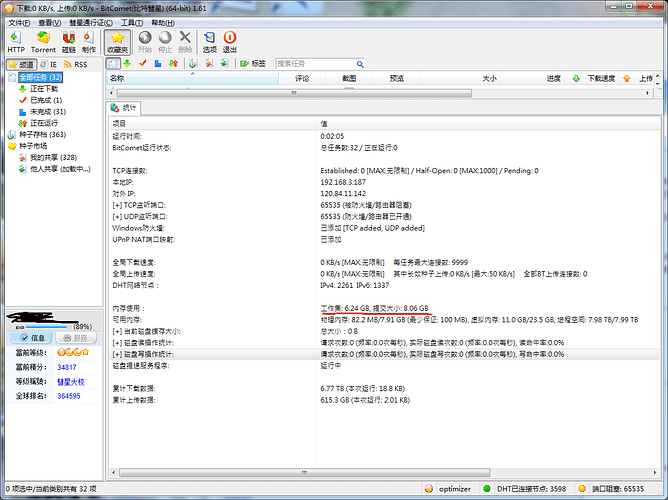Filter running tasks with up-down arrows icon
The height and width of the screenshot is (500, 668).
point(173,63)
